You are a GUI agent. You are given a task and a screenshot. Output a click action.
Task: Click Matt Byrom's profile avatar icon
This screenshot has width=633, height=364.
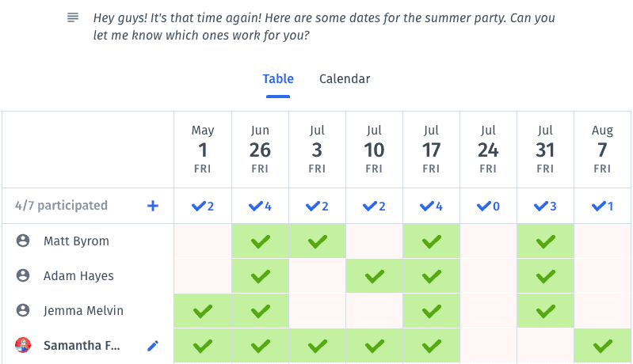pyautogui.click(x=23, y=241)
